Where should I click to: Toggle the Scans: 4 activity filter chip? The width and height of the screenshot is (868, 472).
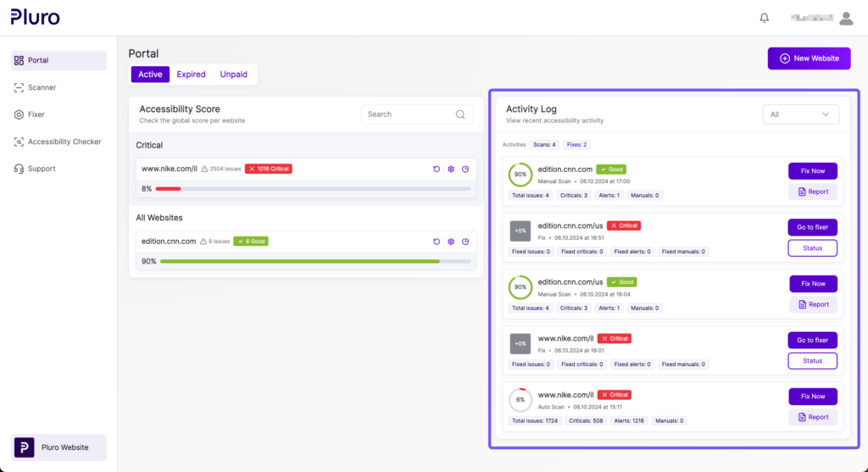pyautogui.click(x=544, y=145)
